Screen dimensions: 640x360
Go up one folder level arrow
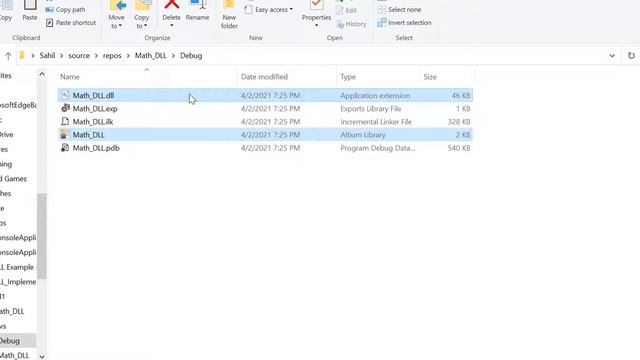8,56
